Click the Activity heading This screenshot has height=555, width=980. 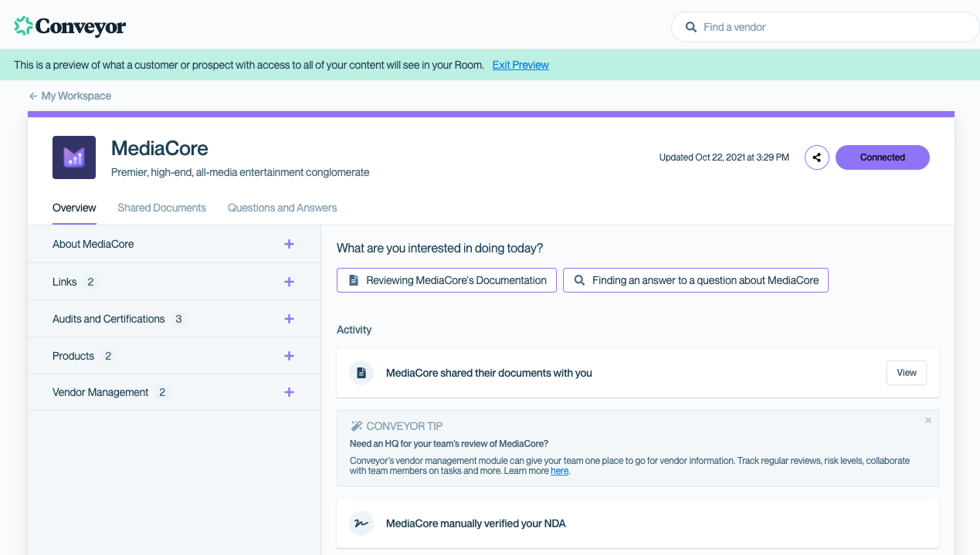(x=354, y=330)
